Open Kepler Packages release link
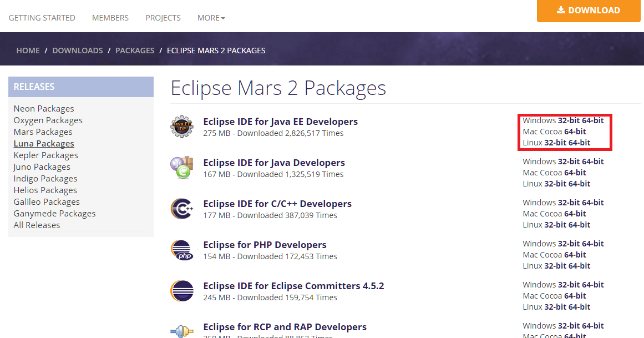The image size is (644, 338). coord(46,155)
